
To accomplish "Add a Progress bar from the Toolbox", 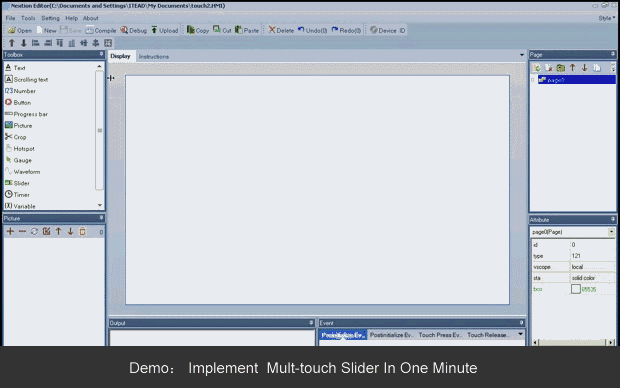I will point(26,114).
